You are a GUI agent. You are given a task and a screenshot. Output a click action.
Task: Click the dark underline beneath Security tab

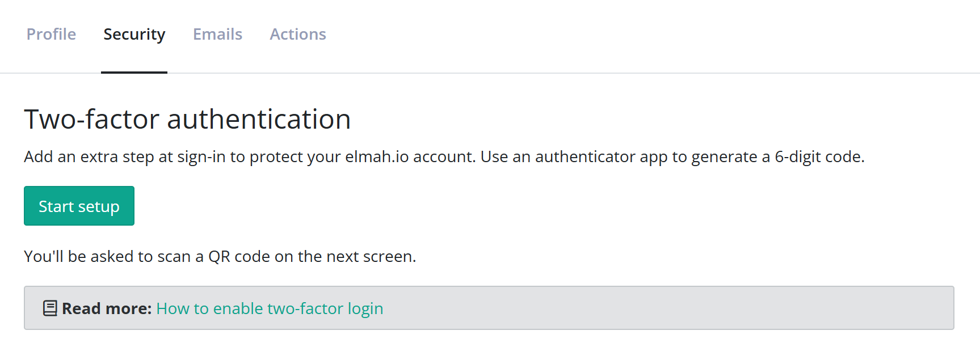pyautogui.click(x=134, y=72)
